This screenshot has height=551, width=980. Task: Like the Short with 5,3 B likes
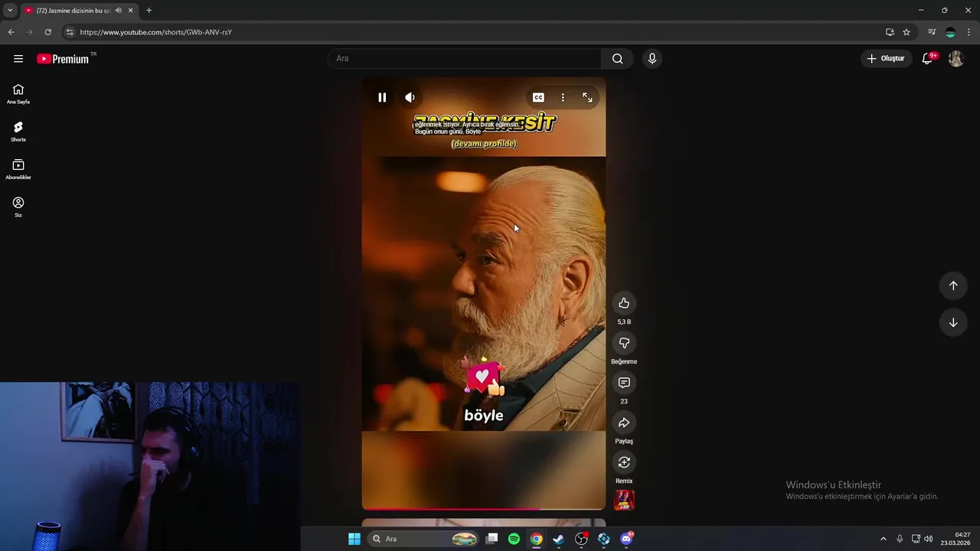pyautogui.click(x=624, y=303)
